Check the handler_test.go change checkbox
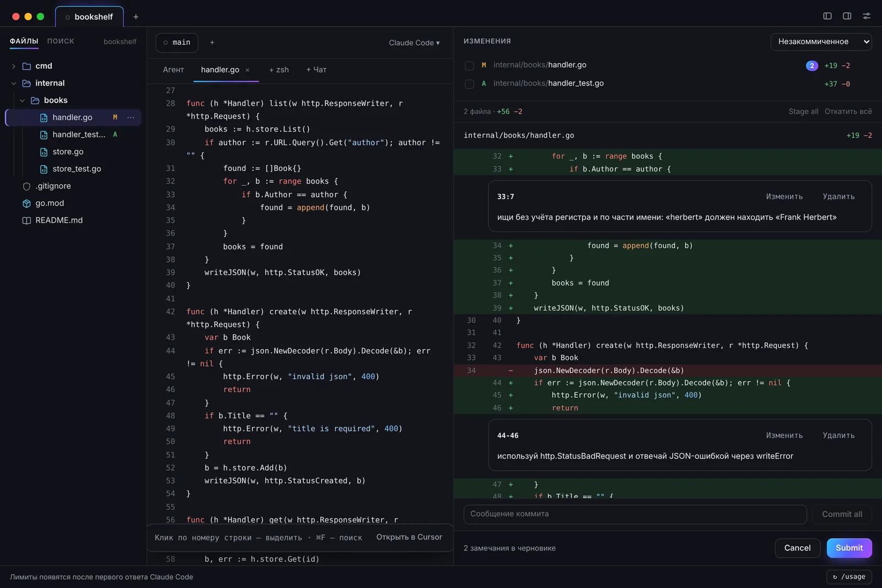This screenshot has height=588, width=882. tap(470, 84)
